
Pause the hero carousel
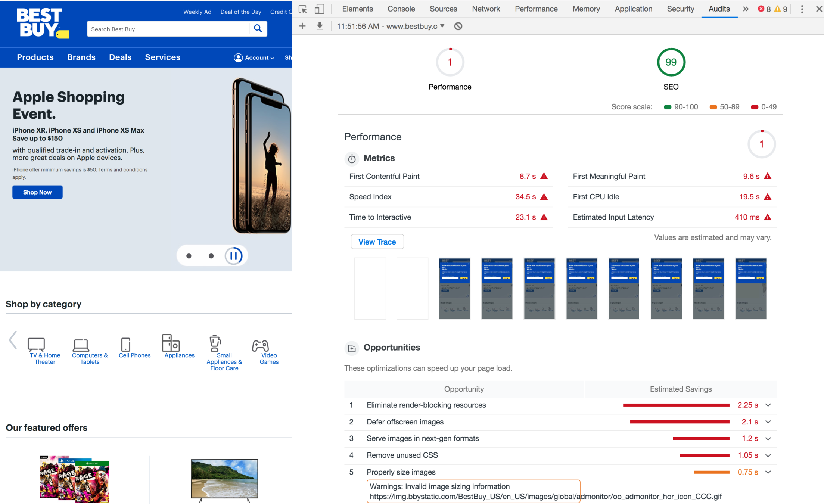(234, 256)
